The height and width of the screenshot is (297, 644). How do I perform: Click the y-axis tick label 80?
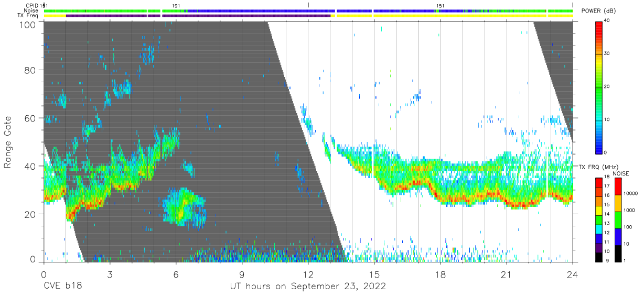pos(30,70)
